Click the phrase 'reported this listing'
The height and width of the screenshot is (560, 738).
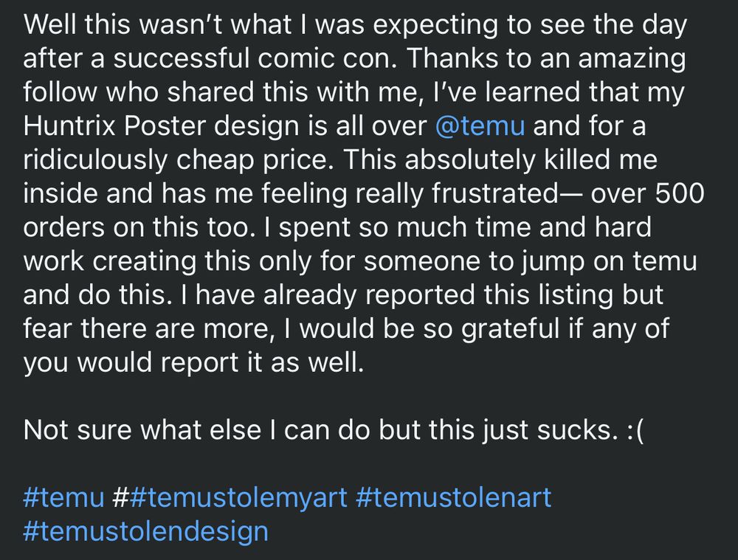489,296
